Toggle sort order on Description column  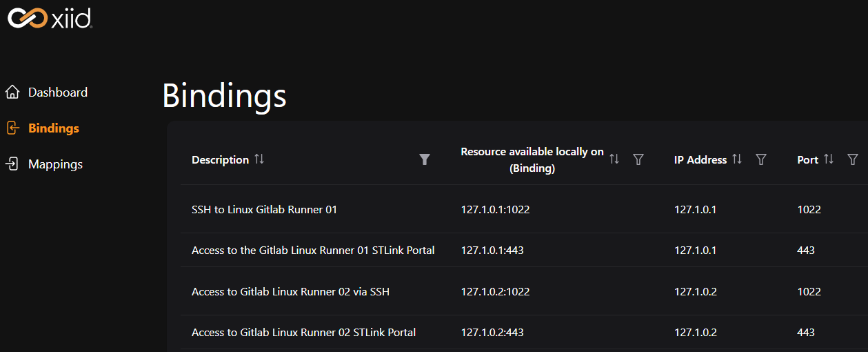tap(259, 159)
